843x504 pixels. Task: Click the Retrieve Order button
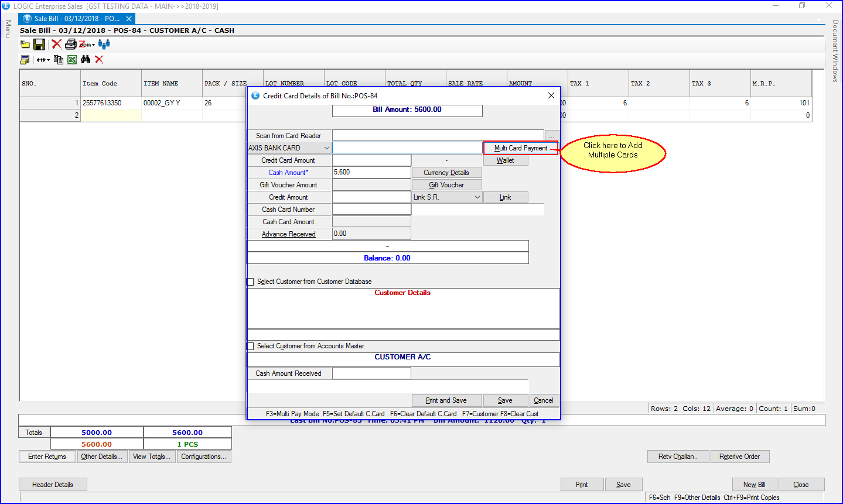click(x=740, y=457)
